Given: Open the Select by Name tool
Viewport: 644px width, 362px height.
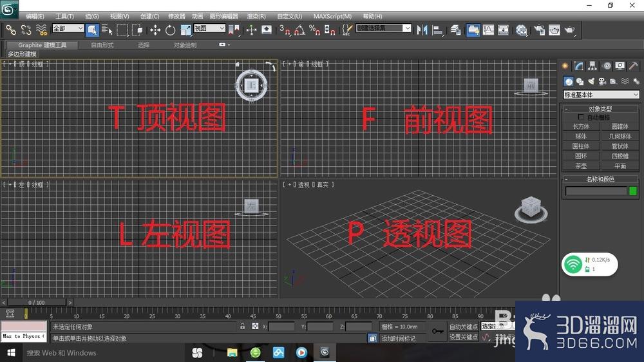Looking at the screenshot, I should coord(107,30).
